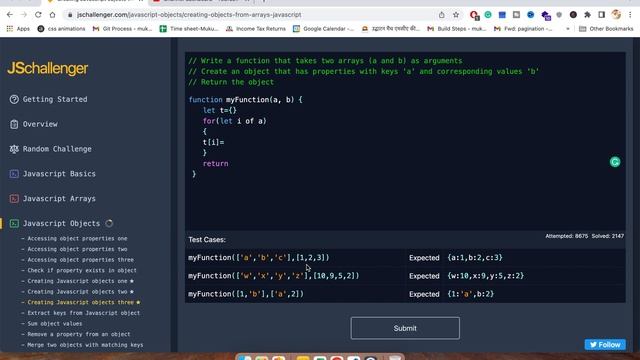This screenshot has width=640, height=360.
Task: Click the return line in the editor
Action: [216, 164]
